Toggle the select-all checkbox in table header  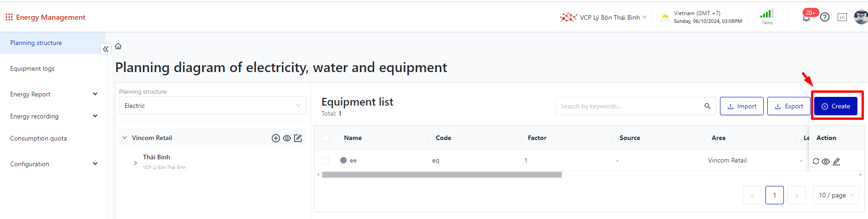(x=325, y=138)
